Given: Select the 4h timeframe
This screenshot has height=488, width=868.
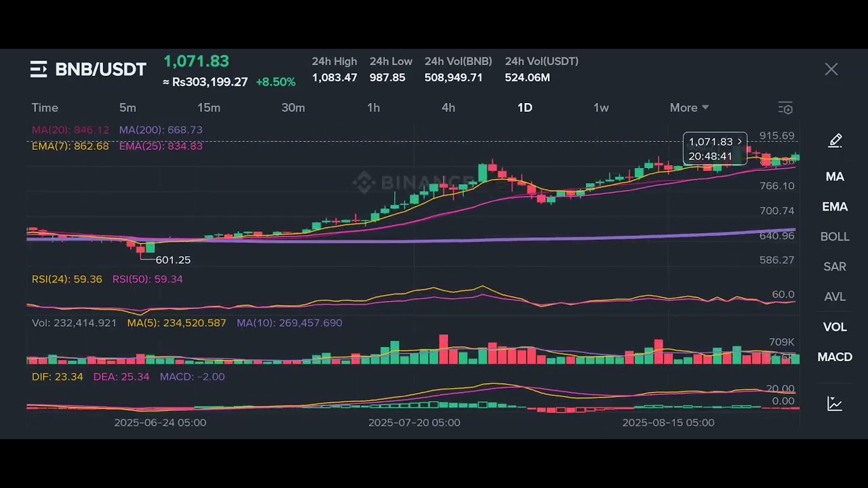Looking at the screenshot, I should pyautogui.click(x=448, y=108).
